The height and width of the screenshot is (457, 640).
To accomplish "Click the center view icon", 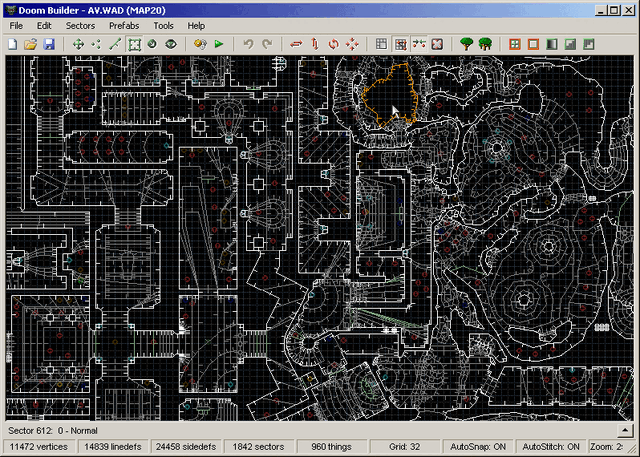I will coord(438,44).
